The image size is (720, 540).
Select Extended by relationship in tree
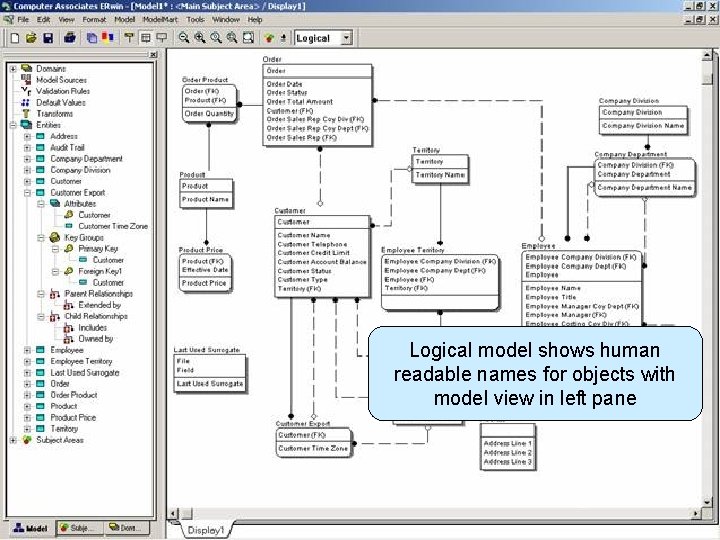coord(99,305)
